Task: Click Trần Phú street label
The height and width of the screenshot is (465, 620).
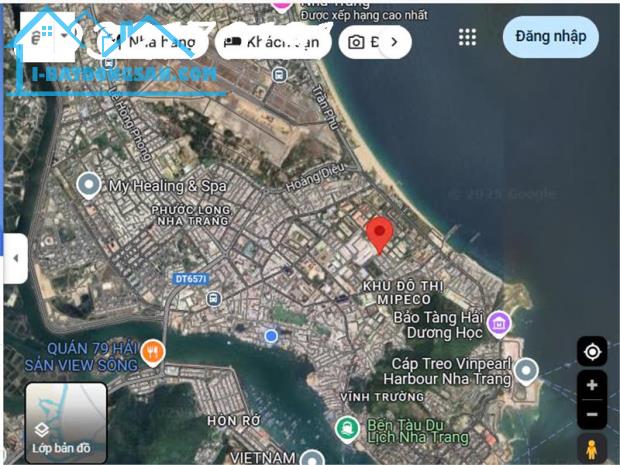Action: pos(326,107)
